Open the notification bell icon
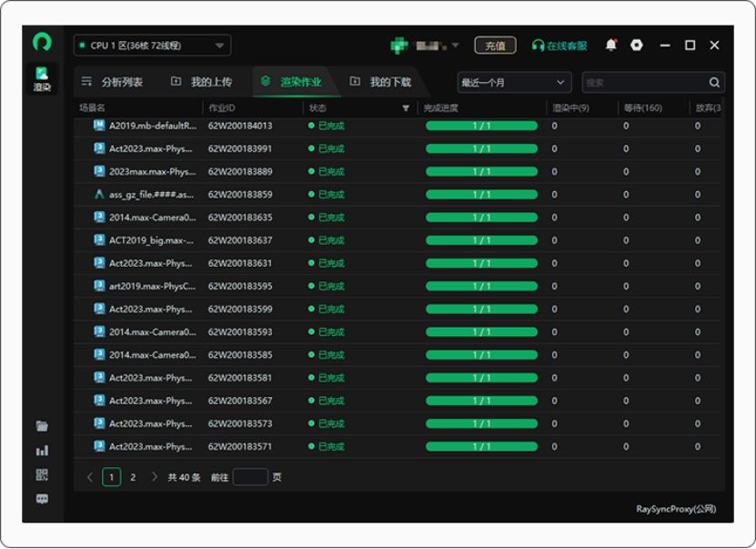This screenshot has height=549, width=756. tap(610, 46)
